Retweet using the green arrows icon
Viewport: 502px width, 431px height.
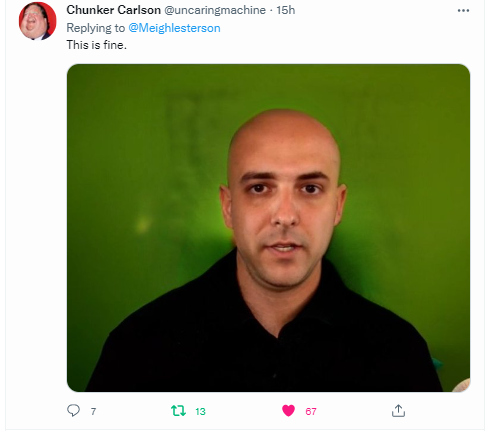pos(178,411)
